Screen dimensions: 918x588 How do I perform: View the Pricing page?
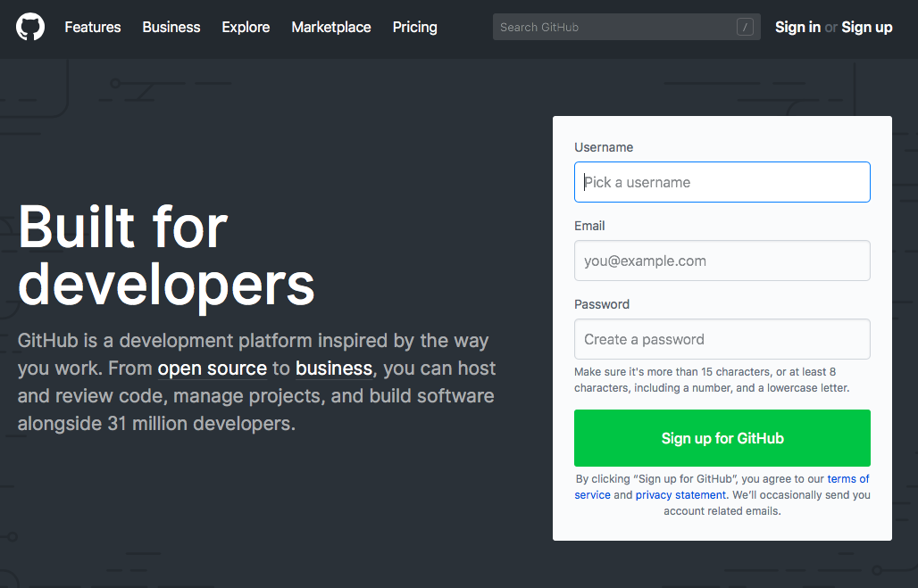(415, 27)
